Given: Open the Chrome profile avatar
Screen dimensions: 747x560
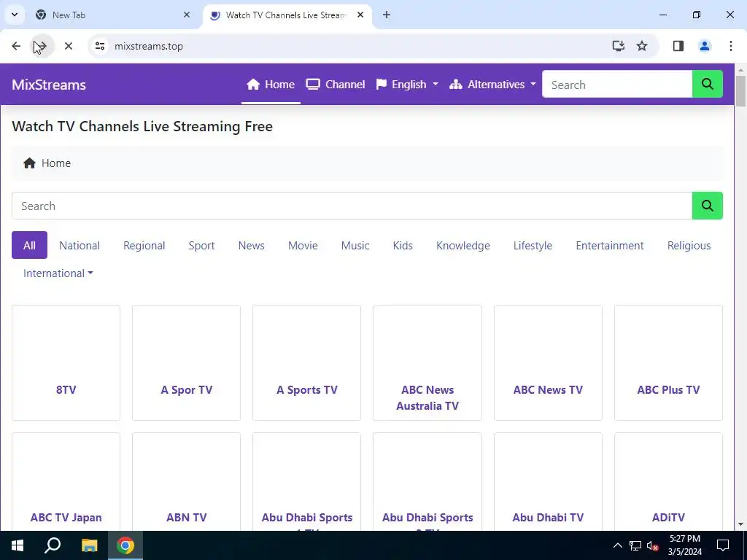Looking at the screenshot, I should coord(705,46).
